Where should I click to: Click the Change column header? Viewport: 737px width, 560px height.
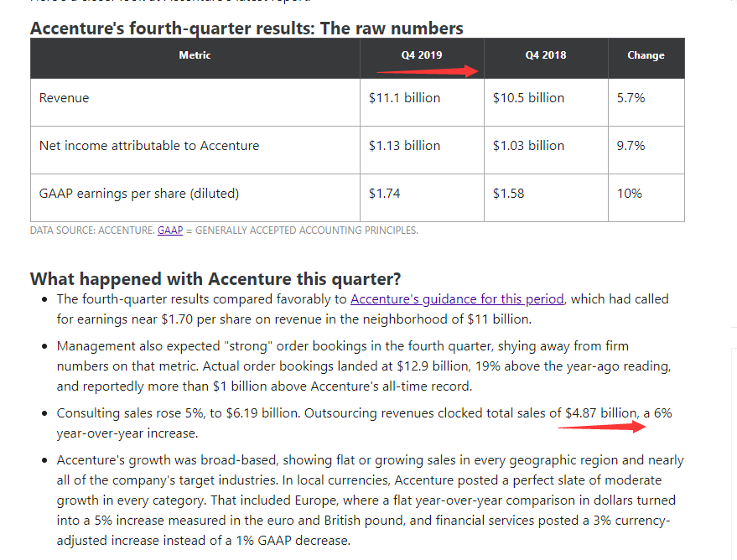coord(646,58)
